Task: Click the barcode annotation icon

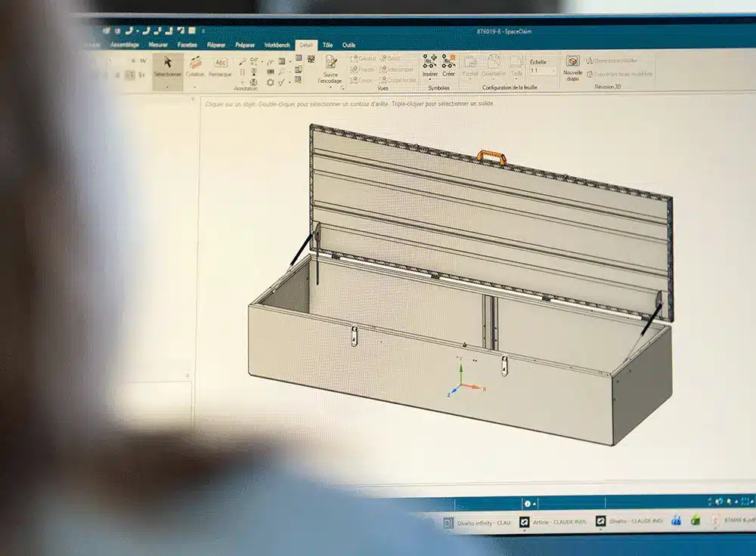Action: [x=270, y=72]
